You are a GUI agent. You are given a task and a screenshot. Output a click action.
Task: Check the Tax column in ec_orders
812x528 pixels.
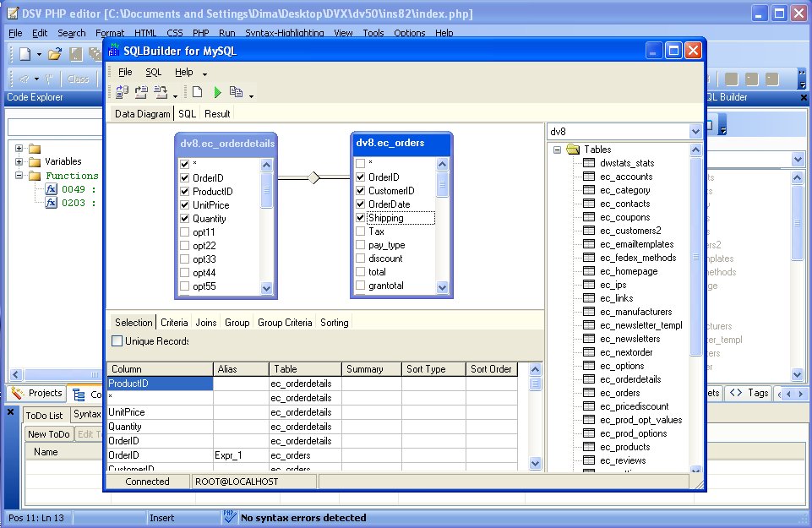click(361, 231)
